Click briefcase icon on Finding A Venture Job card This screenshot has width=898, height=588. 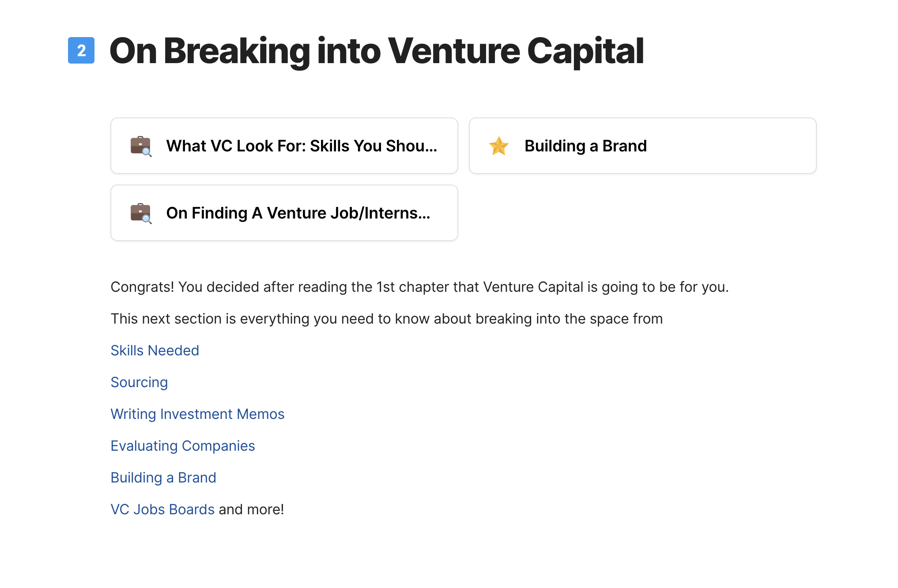click(x=141, y=213)
